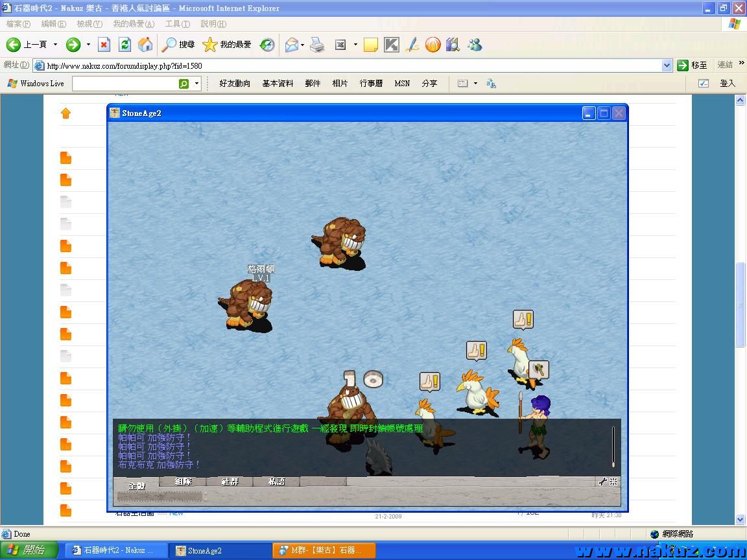Click the Windows Live translate icon
Viewport: 747px width, 560px height.
click(491, 84)
